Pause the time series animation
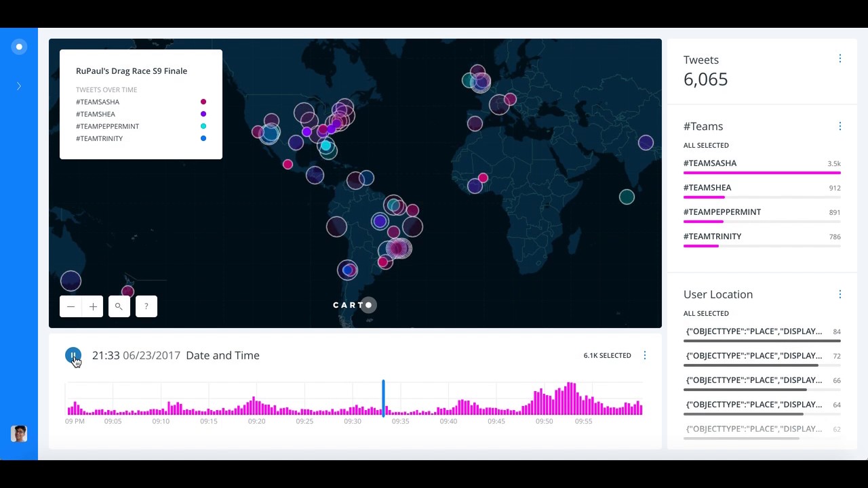 [73, 355]
